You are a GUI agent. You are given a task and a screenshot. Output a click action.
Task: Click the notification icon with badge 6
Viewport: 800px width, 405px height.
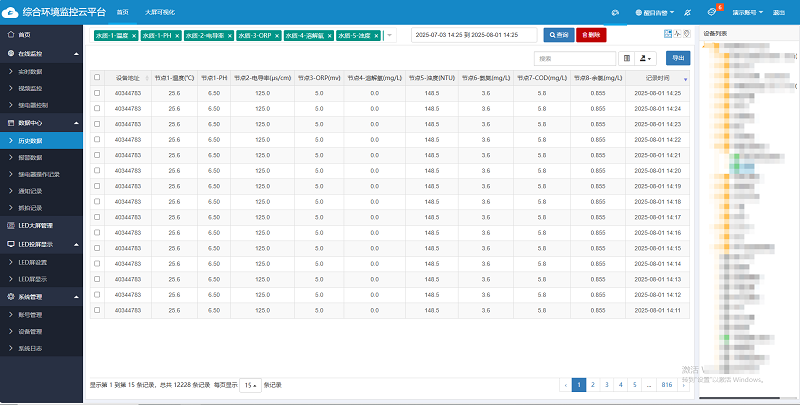[711, 12]
